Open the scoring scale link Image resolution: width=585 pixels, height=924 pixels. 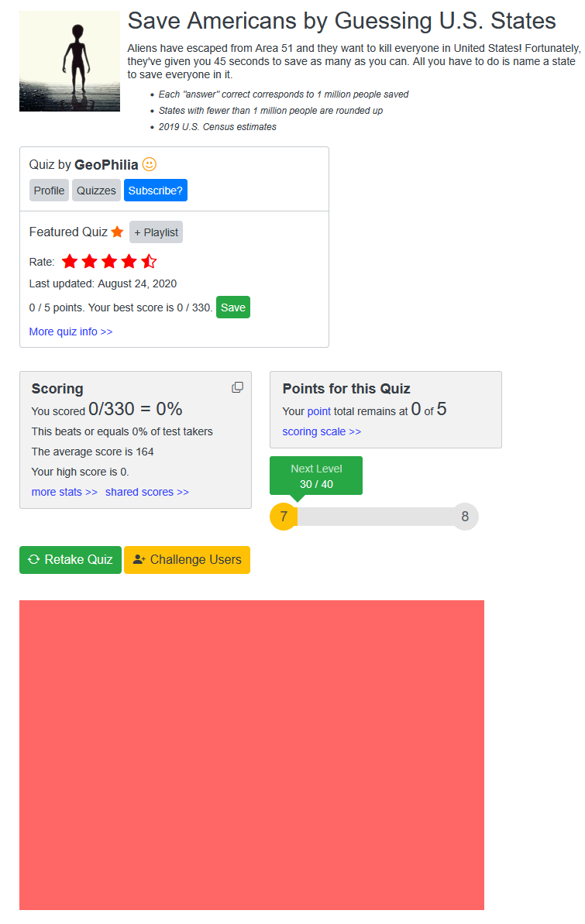click(322, 431)
